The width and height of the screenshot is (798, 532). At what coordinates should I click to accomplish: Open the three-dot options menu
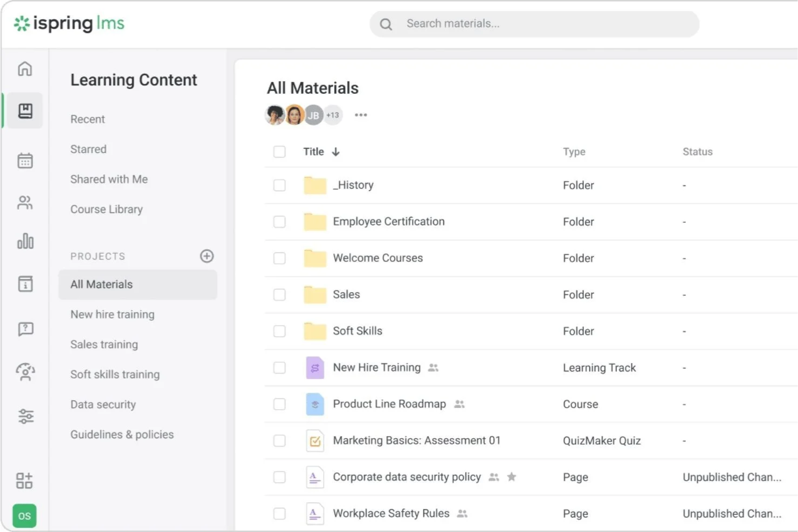point(360,114)
